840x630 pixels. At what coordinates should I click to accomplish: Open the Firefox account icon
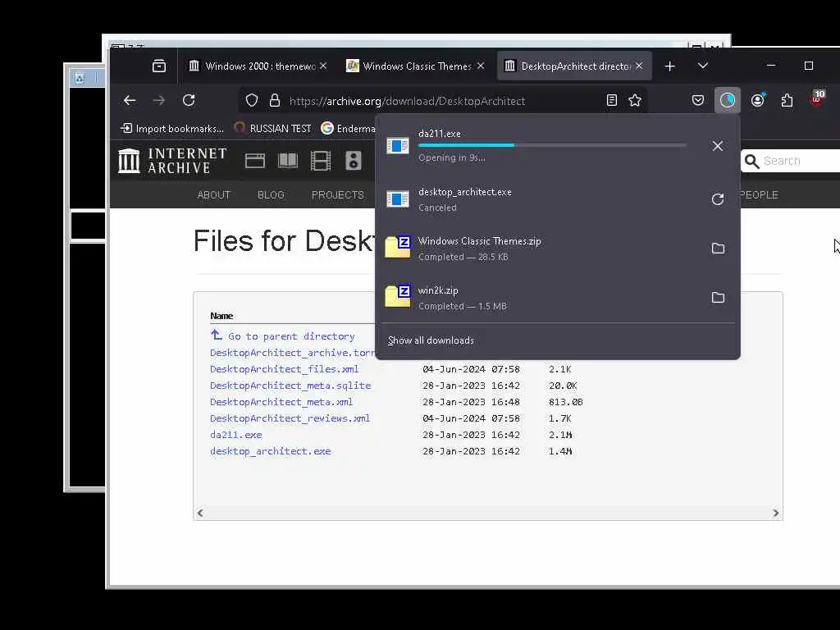pos(757,100)
